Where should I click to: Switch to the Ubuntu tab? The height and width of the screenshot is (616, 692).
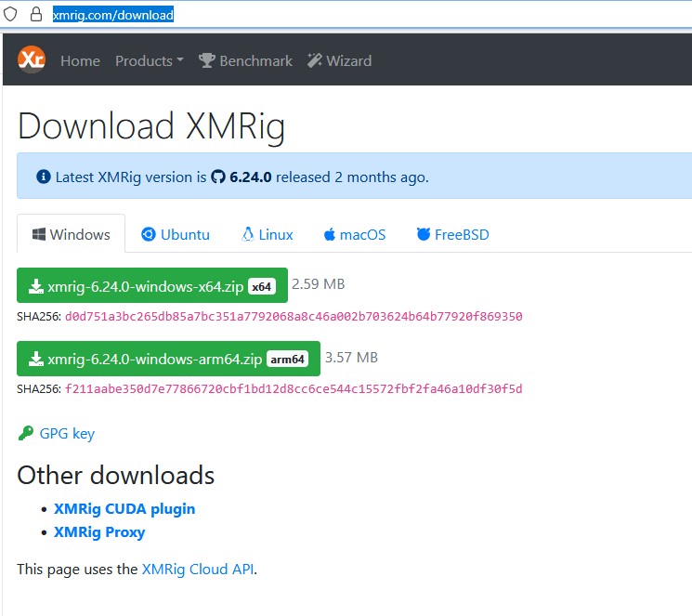click(176, 234)
